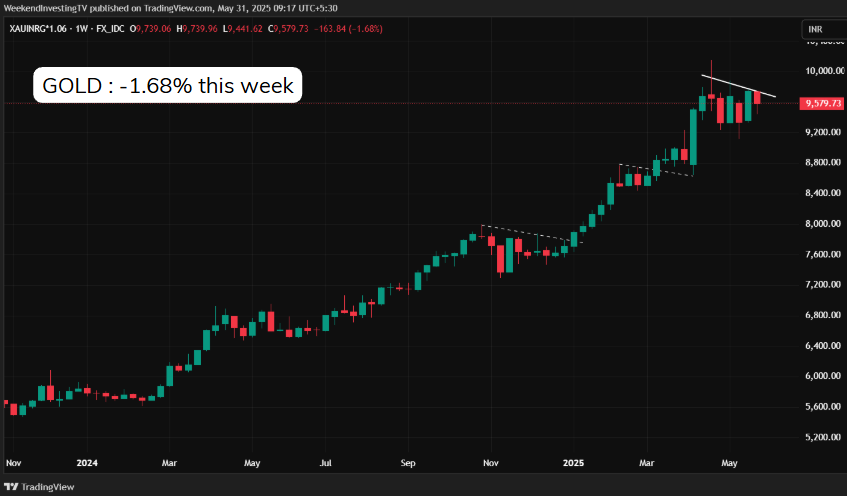
Task: Click the 2024 label on time axis
Action: pos(85,464)
